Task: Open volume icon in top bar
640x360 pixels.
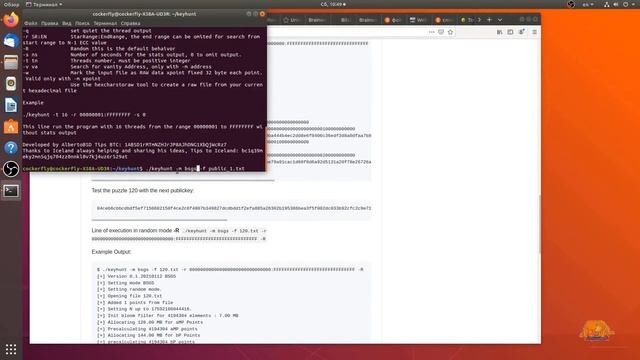Action: click(616, 4)
